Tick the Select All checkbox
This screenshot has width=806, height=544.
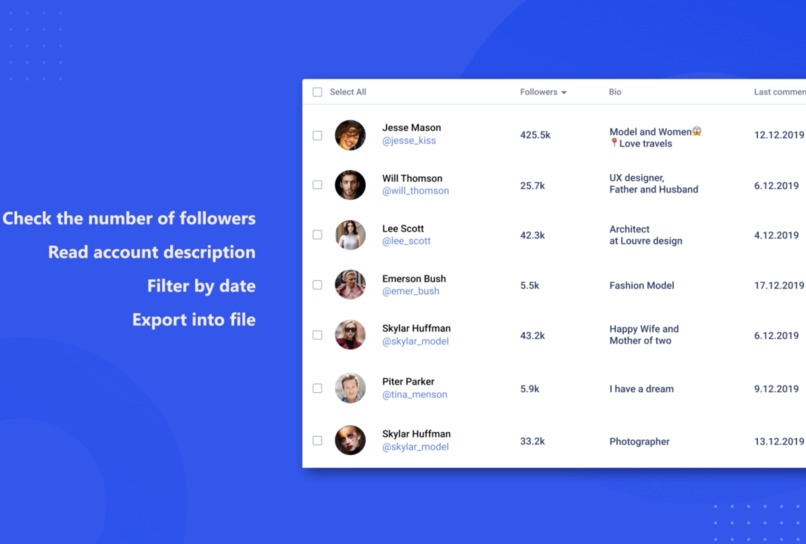(317, 92)
